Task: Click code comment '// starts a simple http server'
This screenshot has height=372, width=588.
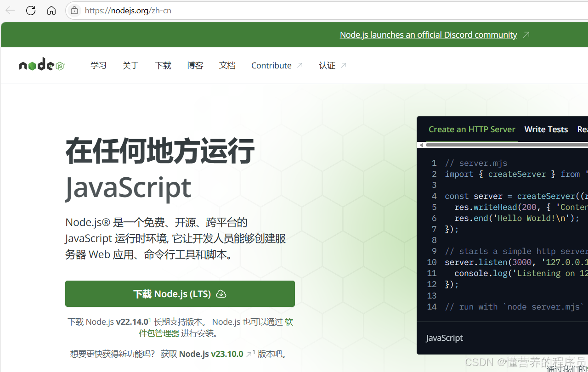Action: click(516, 251)
